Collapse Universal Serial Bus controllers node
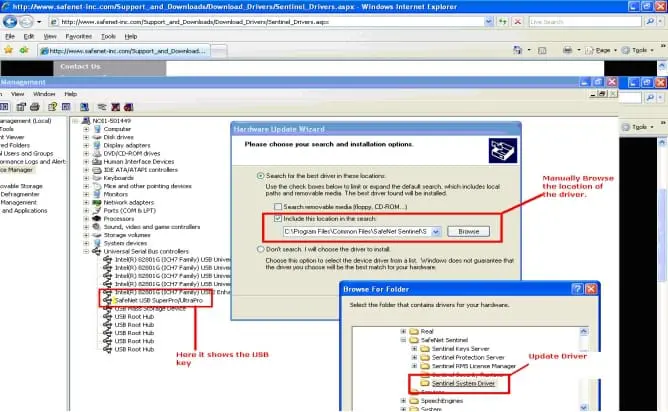 tap(86, 252)
